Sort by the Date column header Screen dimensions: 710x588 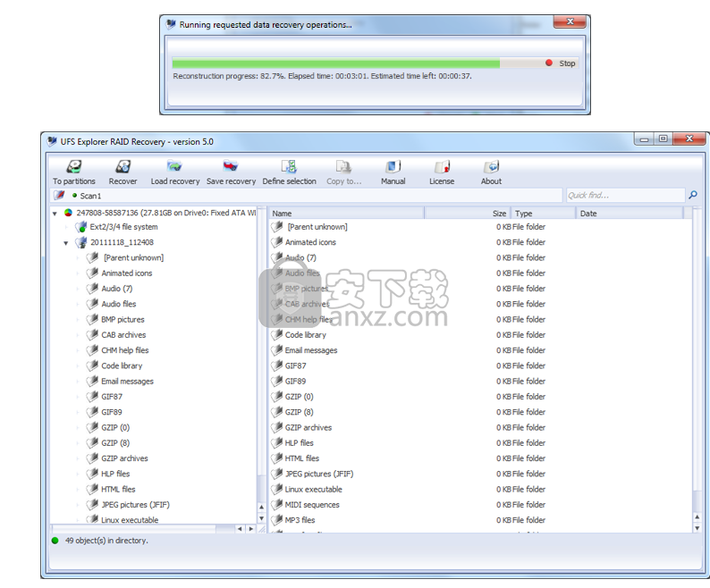point(630,214)
